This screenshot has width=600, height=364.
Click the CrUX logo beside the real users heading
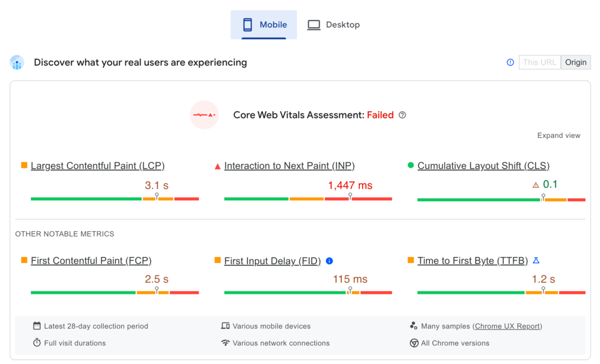click(16, 62)
